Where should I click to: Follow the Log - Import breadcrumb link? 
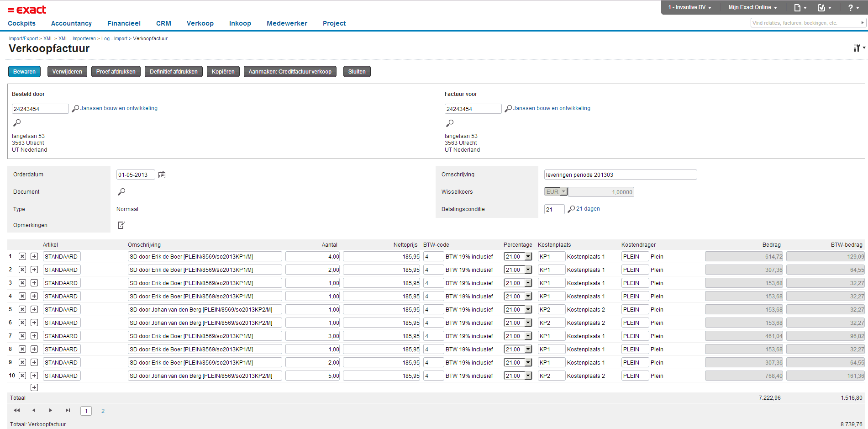(x=114, y=39)
